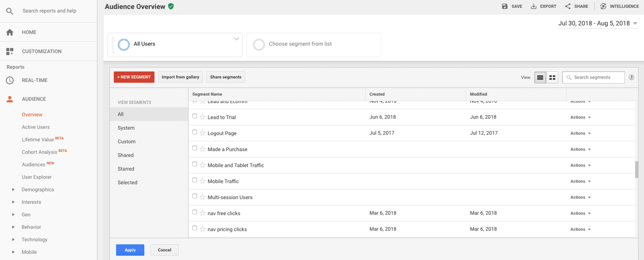Viewport: 644px width, 260px height.
Task: Click the search magnifier icon in sidebar
Action: (x=10, y=11)
